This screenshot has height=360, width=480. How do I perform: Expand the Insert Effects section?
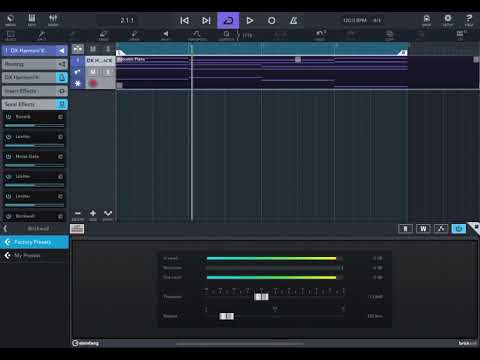coord(35,91)
